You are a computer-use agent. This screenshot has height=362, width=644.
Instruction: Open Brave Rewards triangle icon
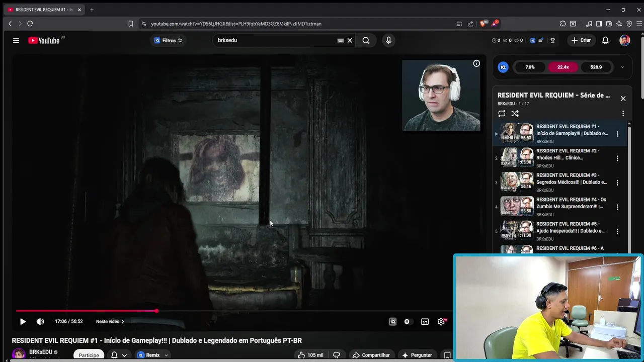click(495, 24)
